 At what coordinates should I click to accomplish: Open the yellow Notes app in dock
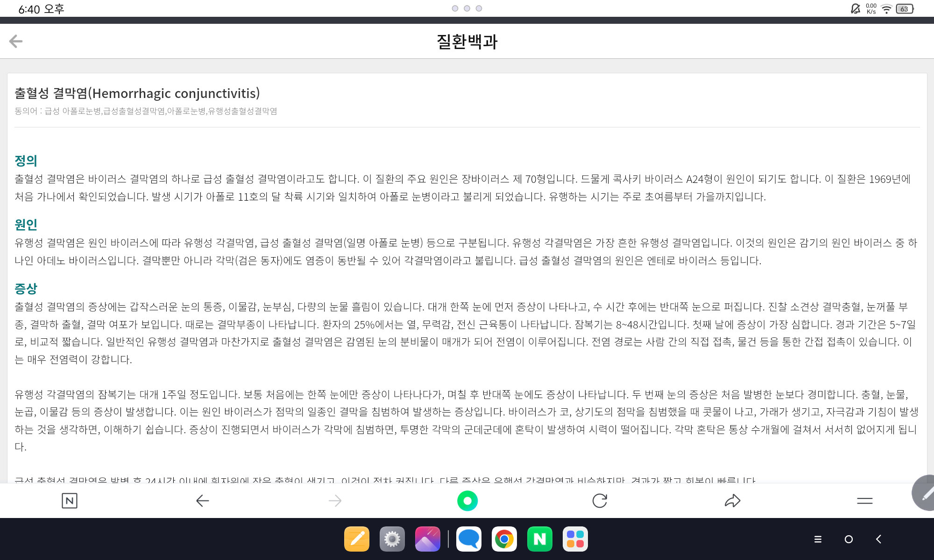(x=357, y=539)
